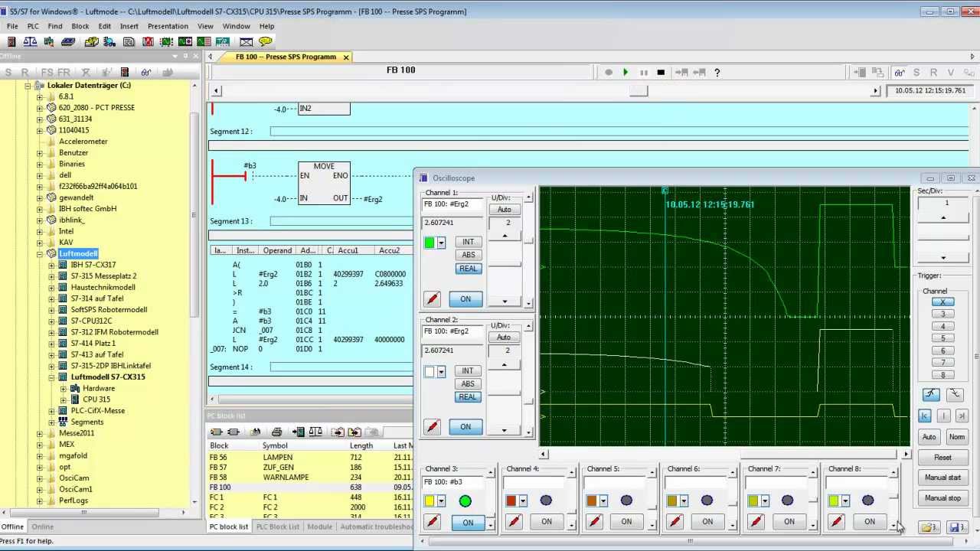The height and width of the screenshot is (551, 980).
Task: Jump to trace start in oscilloscope trigger panel
Action: click(x=925, y=416)
